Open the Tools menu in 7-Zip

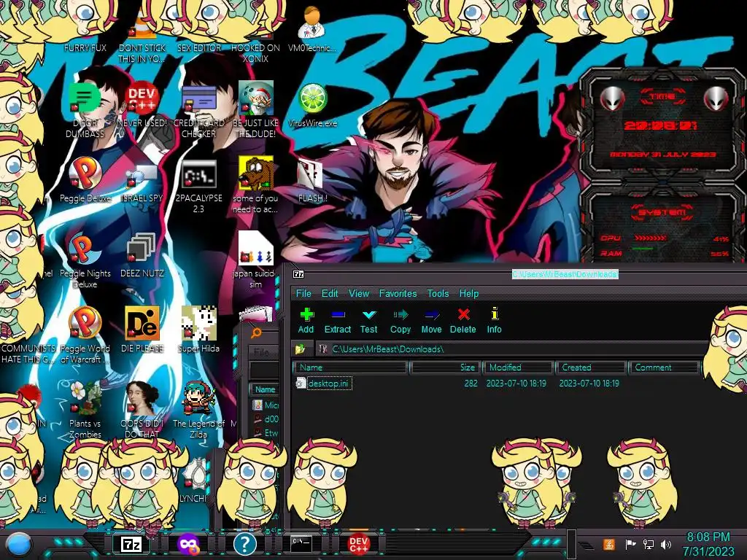click(438, 293)
